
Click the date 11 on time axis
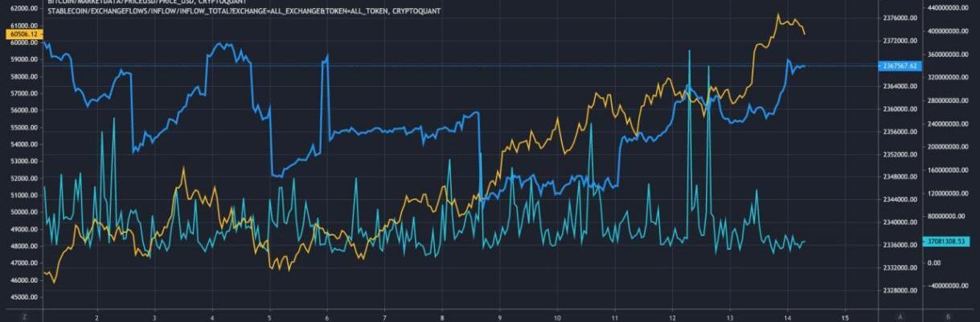click(x=614, y=316)
